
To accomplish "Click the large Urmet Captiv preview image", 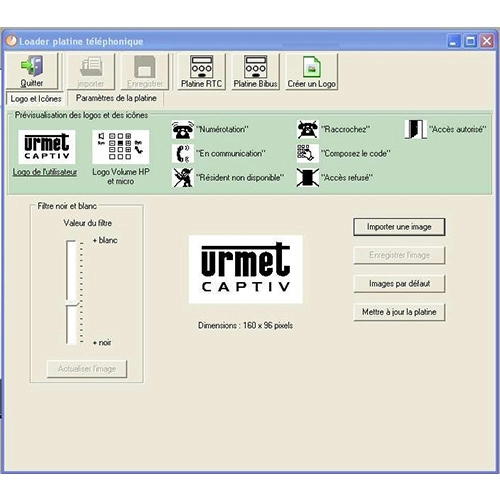I will coord(246,269).
